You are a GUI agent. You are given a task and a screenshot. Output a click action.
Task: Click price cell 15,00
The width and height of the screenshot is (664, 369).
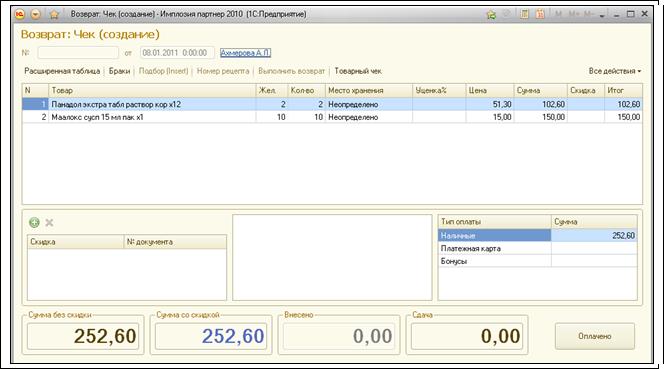tap(490, 117)
